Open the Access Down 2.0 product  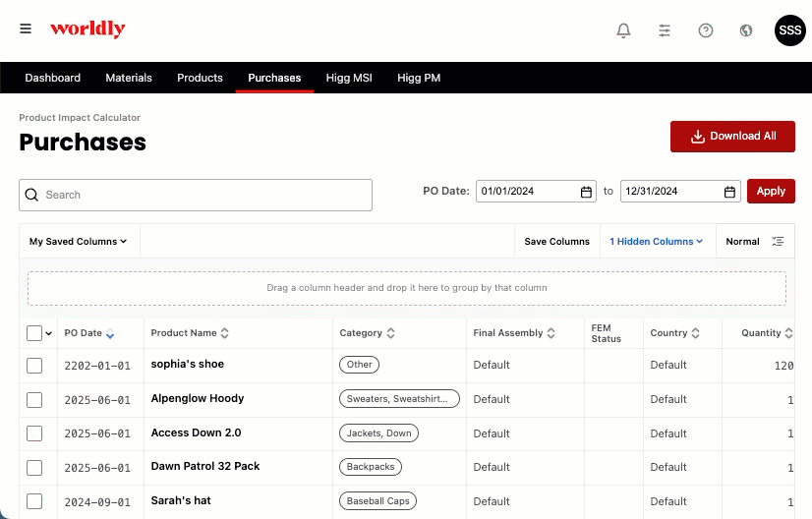tap(196, 432)
